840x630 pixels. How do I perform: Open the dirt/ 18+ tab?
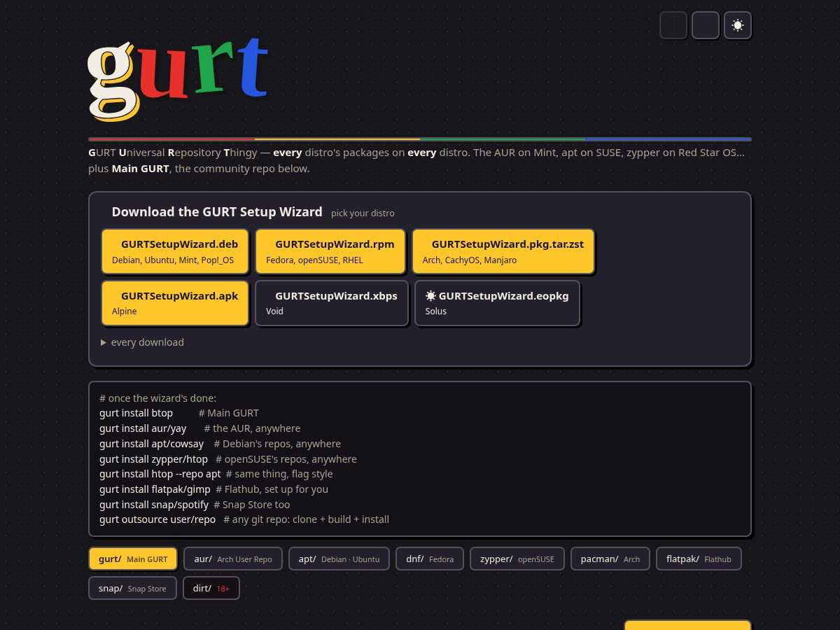pos(211,588)
